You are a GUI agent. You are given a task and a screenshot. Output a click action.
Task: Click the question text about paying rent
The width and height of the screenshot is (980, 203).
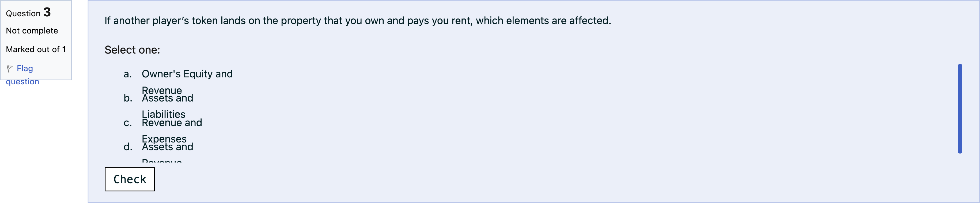click(x=358, y=21)
